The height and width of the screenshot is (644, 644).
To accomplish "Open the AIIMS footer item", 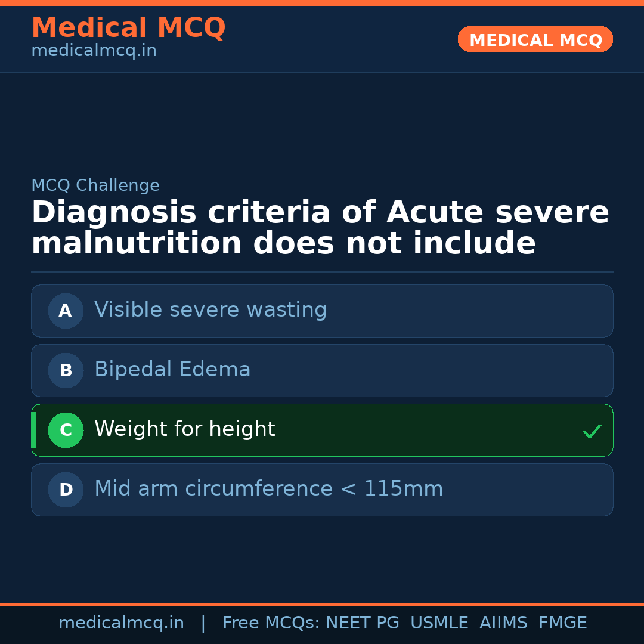I will (x=503, y=623).
